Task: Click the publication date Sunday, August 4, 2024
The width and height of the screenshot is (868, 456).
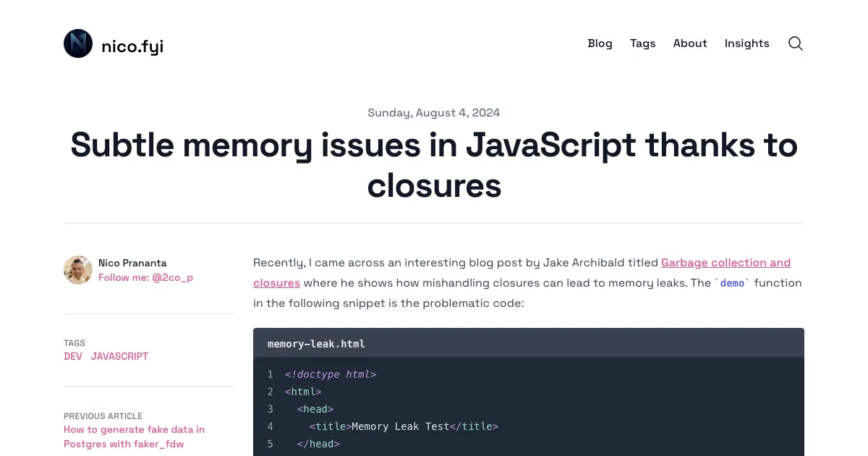Action: click(434, 113)
